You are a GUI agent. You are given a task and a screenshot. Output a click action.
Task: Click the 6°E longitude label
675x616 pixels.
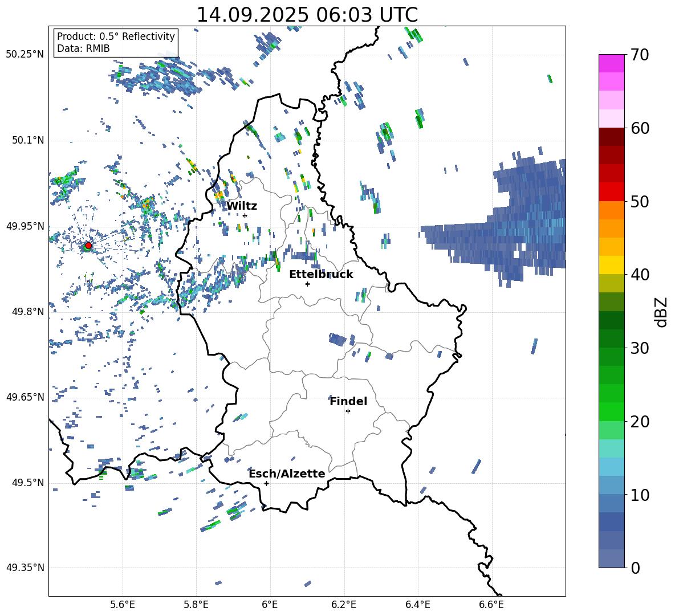[x=270, y=605]
